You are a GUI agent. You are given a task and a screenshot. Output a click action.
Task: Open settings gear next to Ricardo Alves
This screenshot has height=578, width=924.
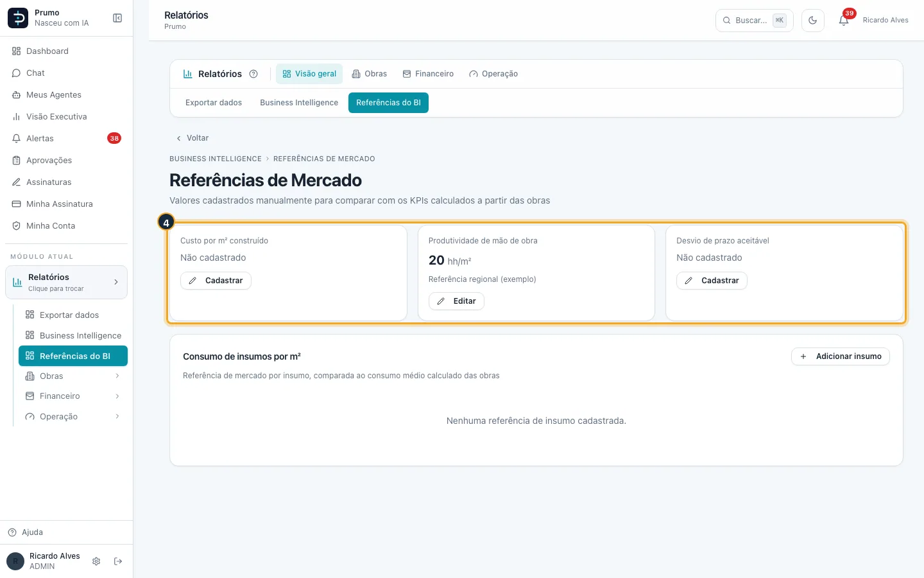pyautogui.click(x=96, y=561)
